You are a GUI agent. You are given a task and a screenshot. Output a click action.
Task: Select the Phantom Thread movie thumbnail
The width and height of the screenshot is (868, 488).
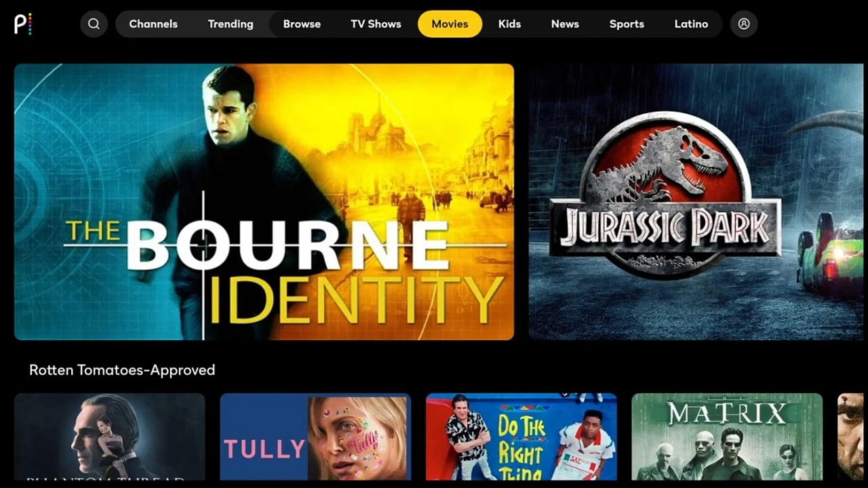(110, 437)
